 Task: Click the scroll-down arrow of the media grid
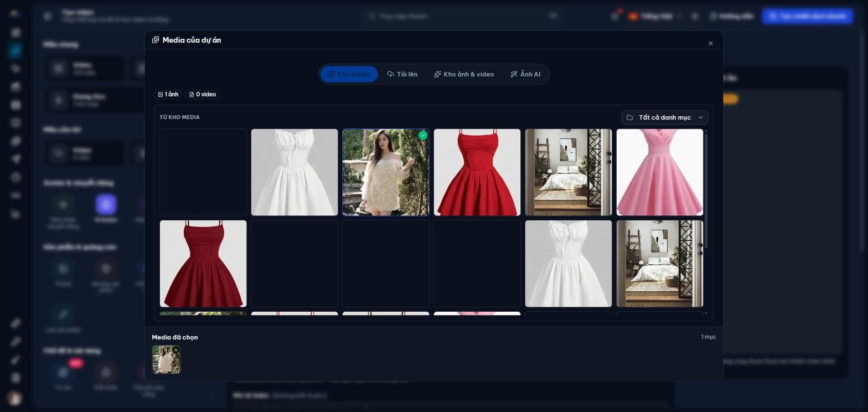coord(706,313)
